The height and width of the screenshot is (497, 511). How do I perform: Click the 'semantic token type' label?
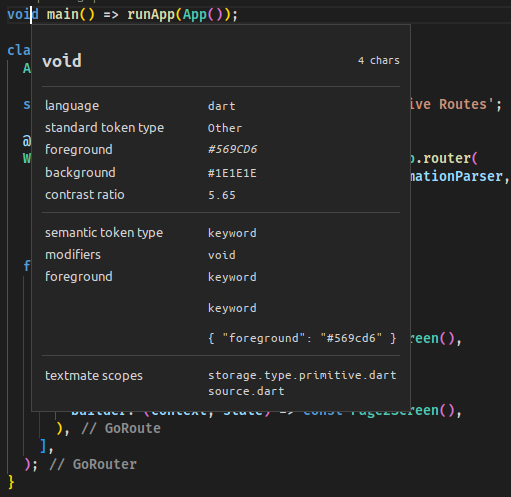tap(104, 233)
